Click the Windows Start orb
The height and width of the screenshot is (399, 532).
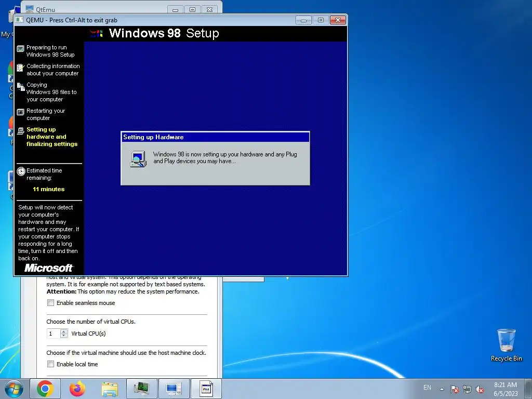[13, 389]
